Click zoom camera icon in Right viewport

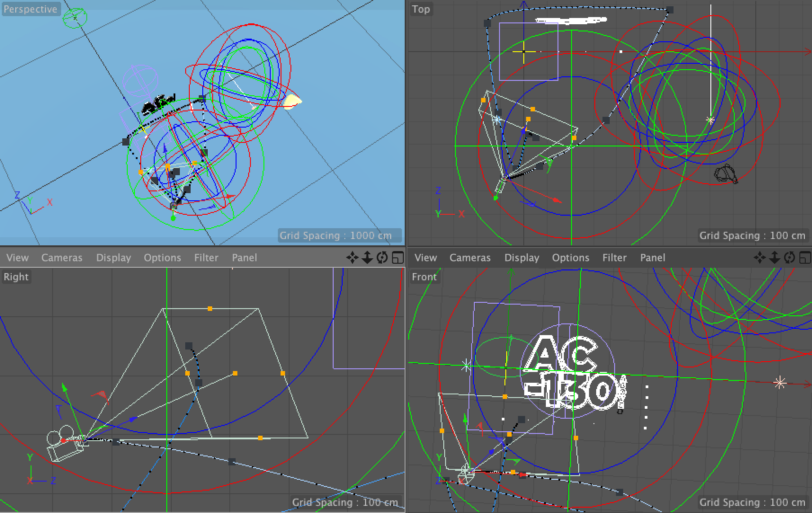[367, 257]
